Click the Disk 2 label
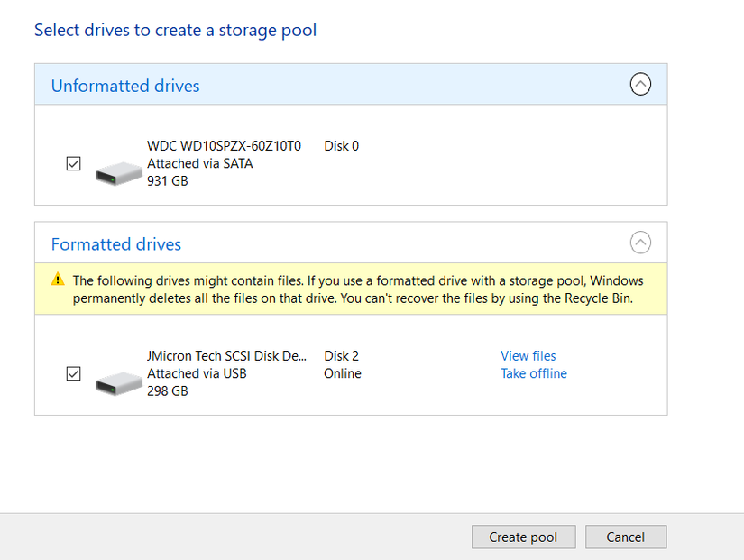 (x=341, y=356)
